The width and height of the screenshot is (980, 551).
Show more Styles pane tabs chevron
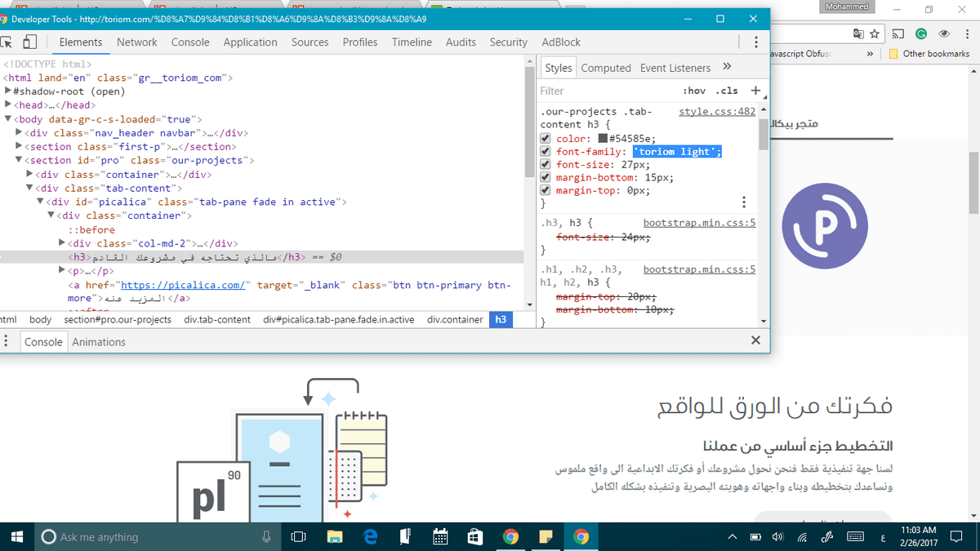pos(727,67)
